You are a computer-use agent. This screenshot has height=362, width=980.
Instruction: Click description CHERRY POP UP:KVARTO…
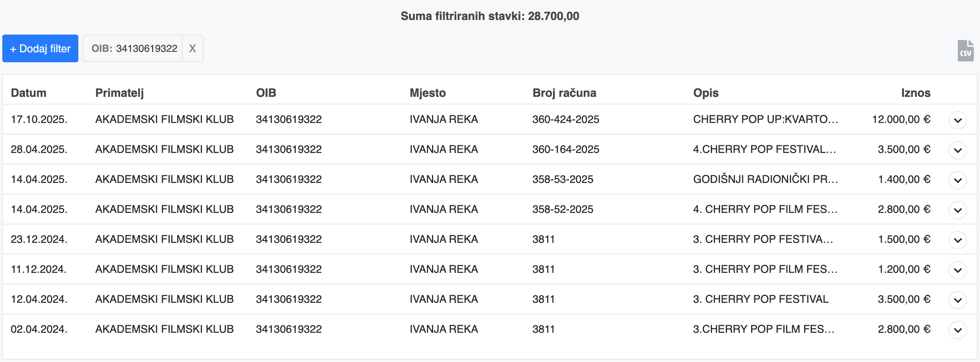(765, 120)
